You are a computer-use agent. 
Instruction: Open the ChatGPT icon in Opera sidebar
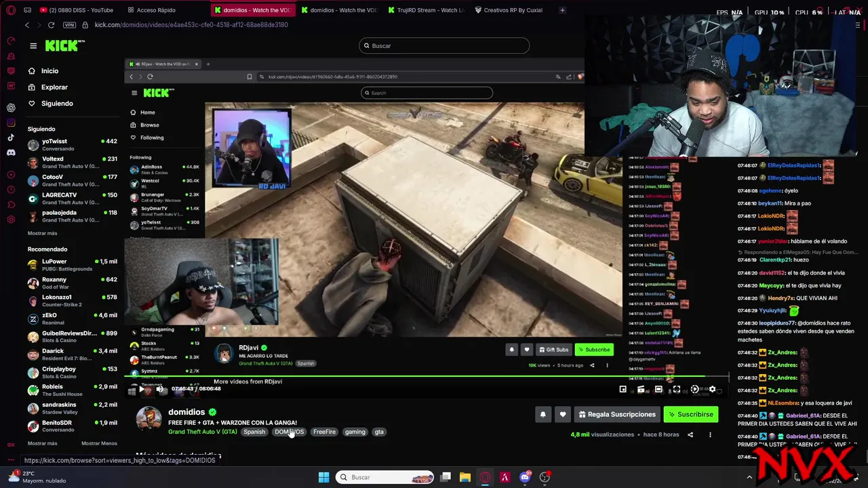coord(11,108)
